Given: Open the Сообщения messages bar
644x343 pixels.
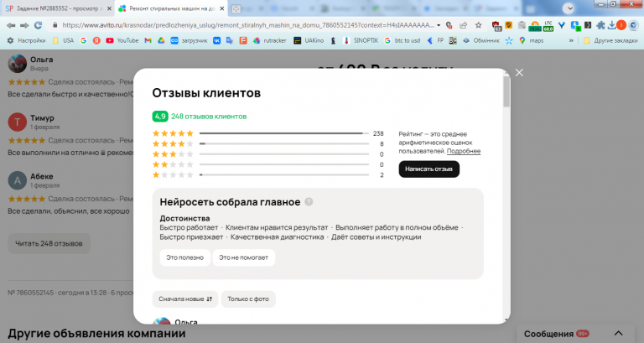Looking at the screenshot, I should (575, 334).
